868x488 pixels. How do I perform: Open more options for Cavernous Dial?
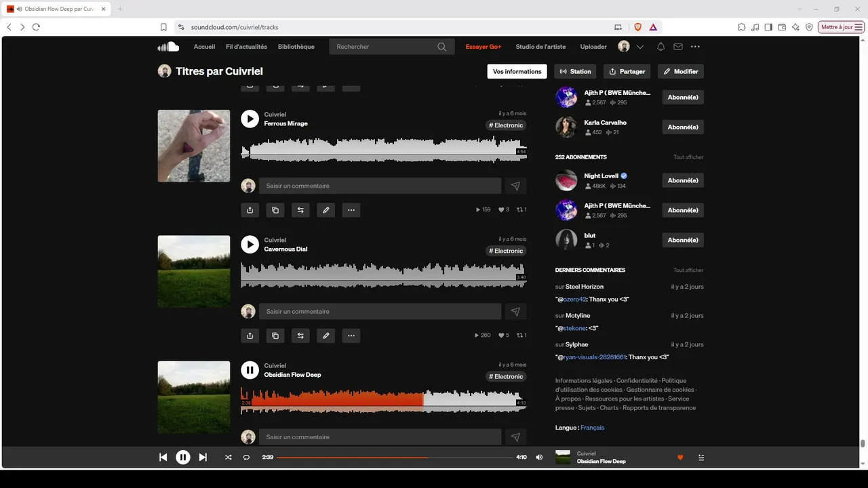pos(351,335)
